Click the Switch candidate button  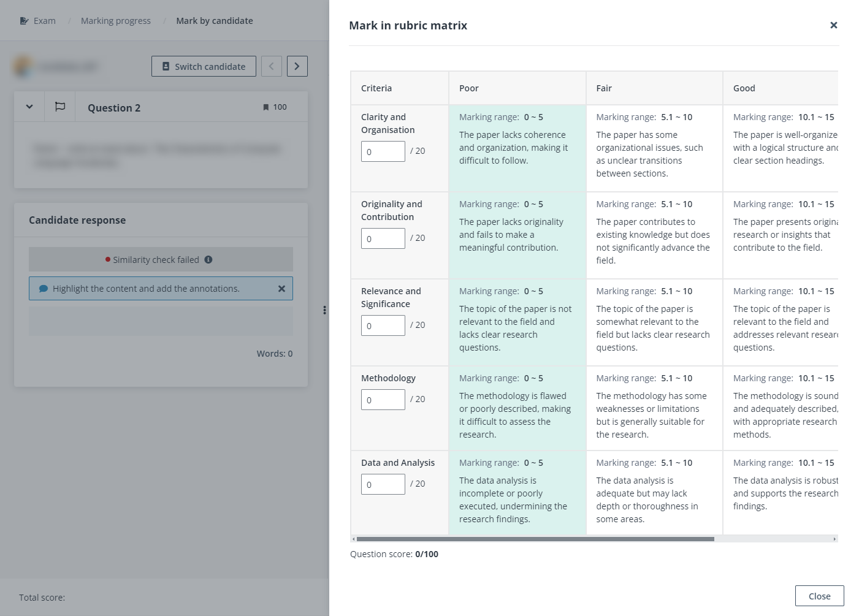204,66
